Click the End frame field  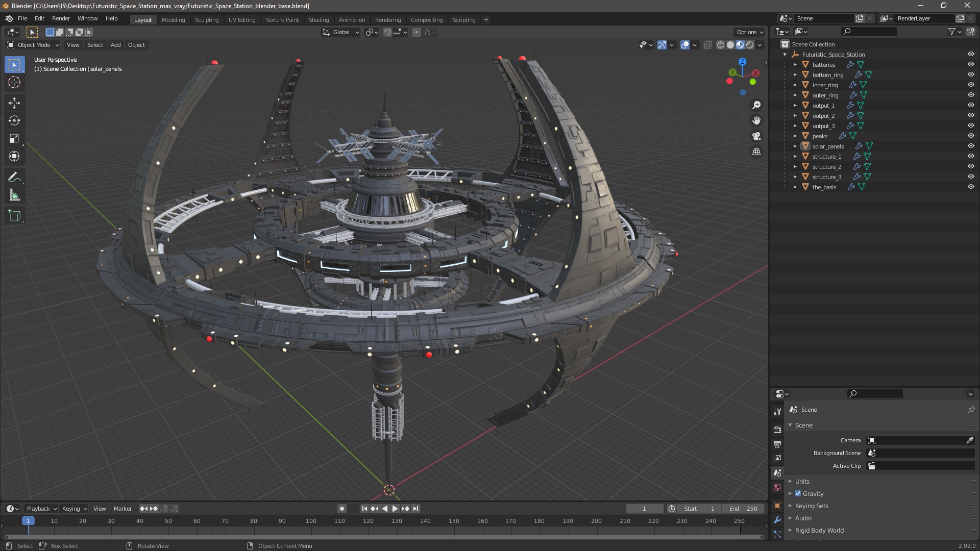(x=744, y=509)
